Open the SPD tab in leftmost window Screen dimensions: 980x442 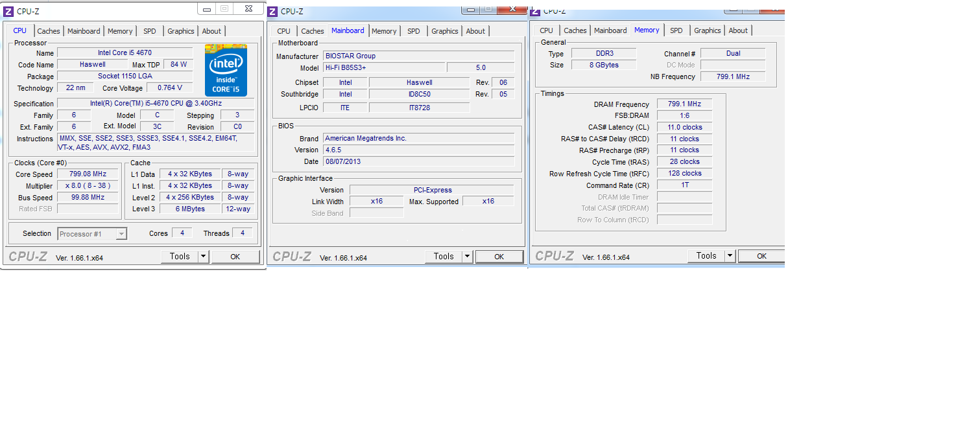point(150,31)
